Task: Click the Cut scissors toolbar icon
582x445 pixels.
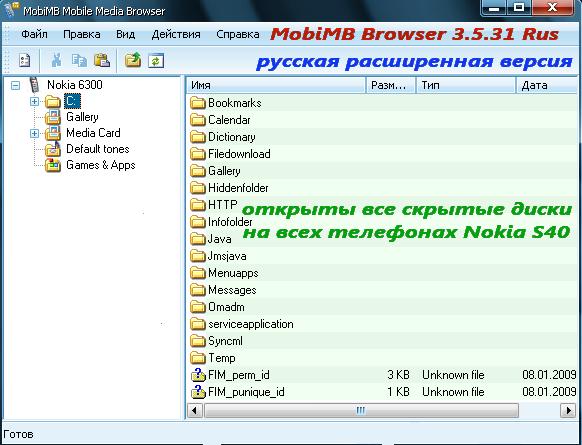Action: click(x=56, y=60)
